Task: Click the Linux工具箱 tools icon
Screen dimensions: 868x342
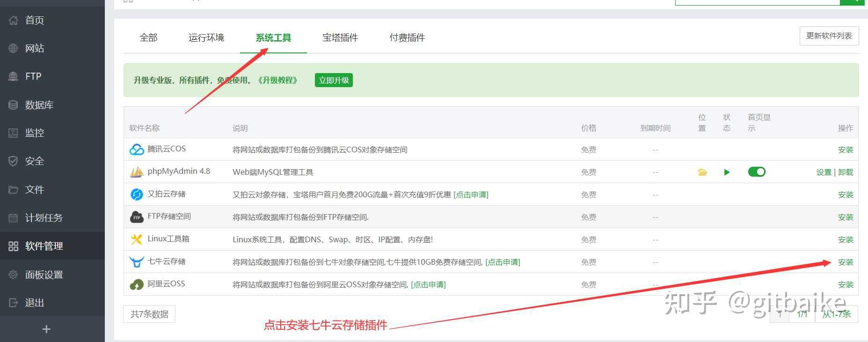Action: tap(136, 239)
